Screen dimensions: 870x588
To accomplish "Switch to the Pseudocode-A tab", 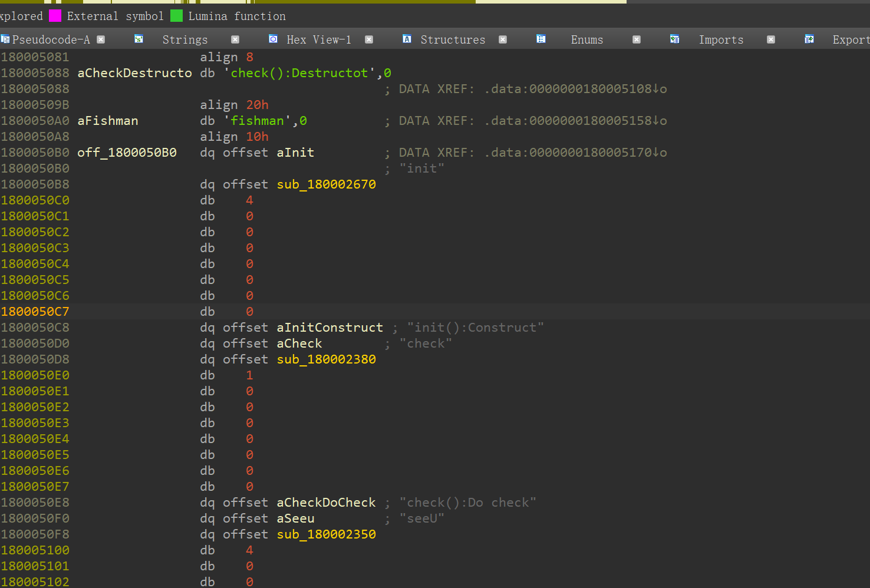I will point(51,39).
